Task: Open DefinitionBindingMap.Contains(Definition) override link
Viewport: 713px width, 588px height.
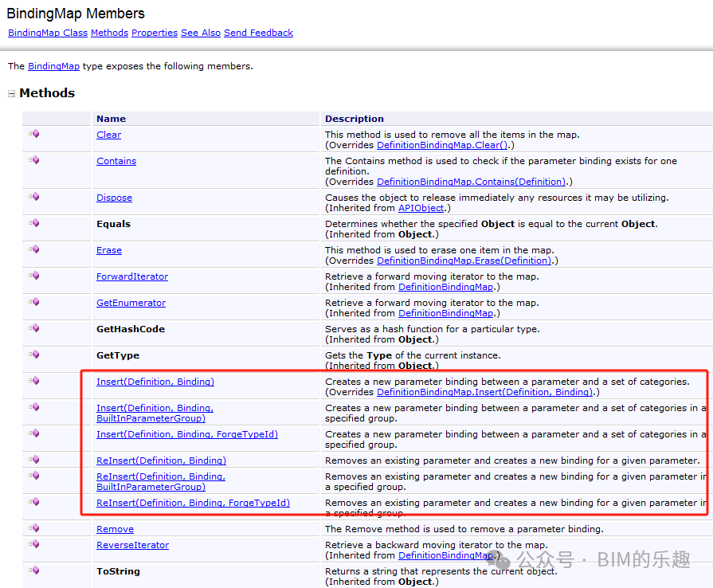Action: point(471,182)
